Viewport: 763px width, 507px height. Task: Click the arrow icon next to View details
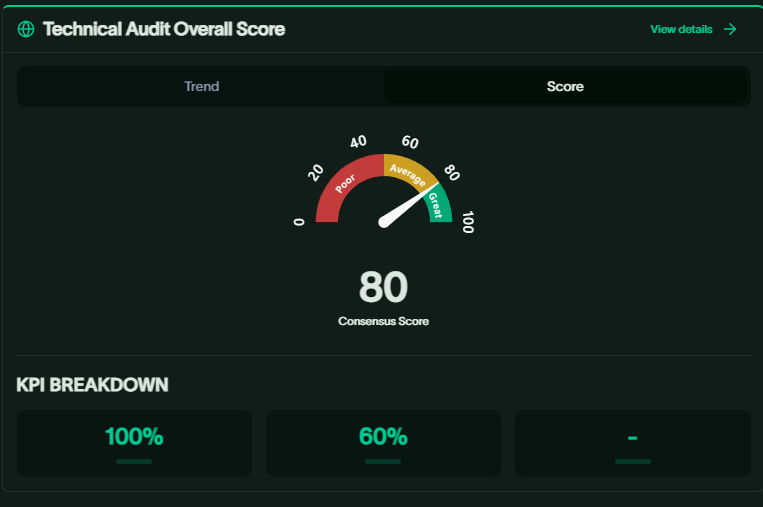(730, 29)
